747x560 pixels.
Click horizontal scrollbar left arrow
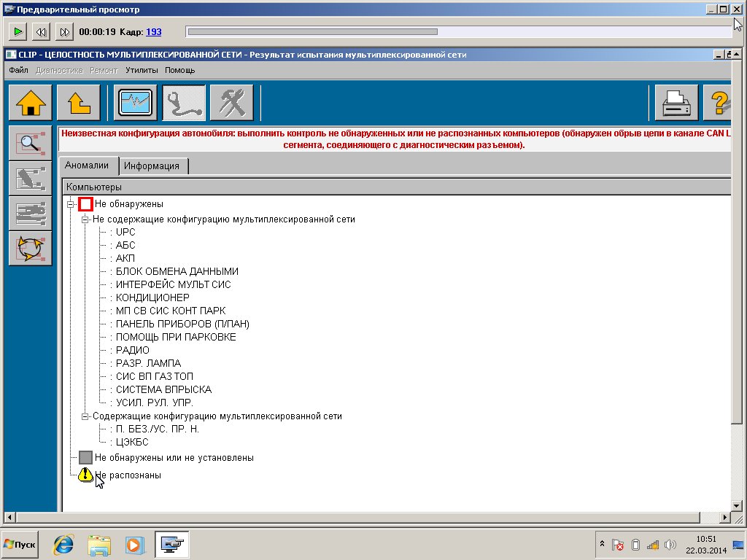(9, 517)
